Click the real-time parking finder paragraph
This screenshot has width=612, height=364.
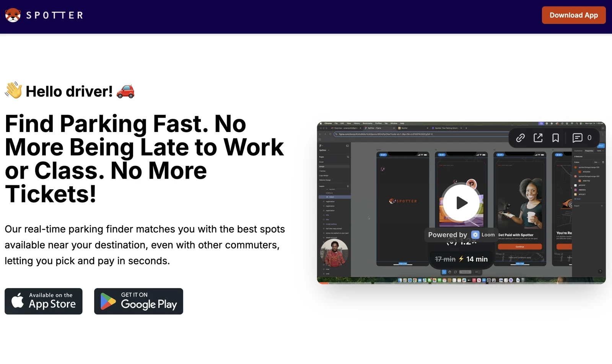[145, 245]
